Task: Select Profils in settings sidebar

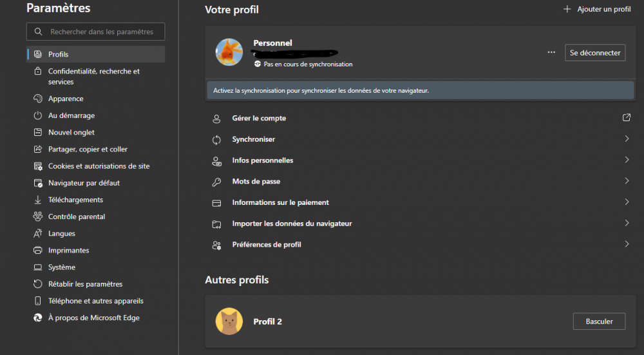Action: click(x=96, y=54)
